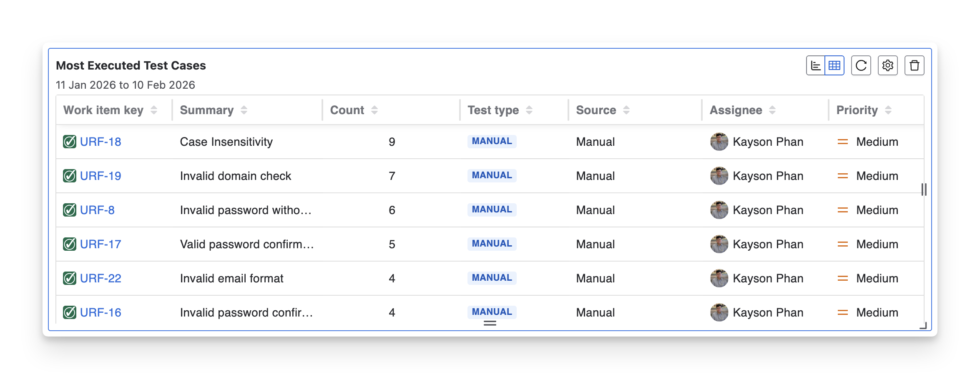Click Kayson Phan avatar in URF-17 row
Screen dimensions: 980x379
(x=719, y=244)
